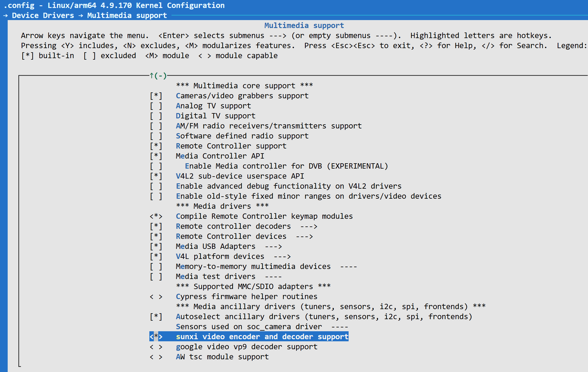
Task: Toggle the Software defined radio support option
Action: [x=156, y=136]
